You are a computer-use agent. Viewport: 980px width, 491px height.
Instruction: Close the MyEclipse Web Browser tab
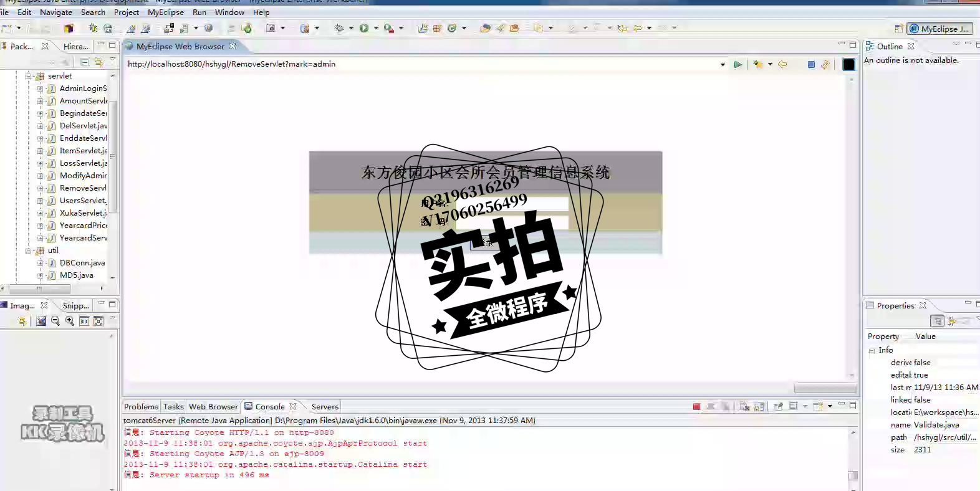point(233,46)
